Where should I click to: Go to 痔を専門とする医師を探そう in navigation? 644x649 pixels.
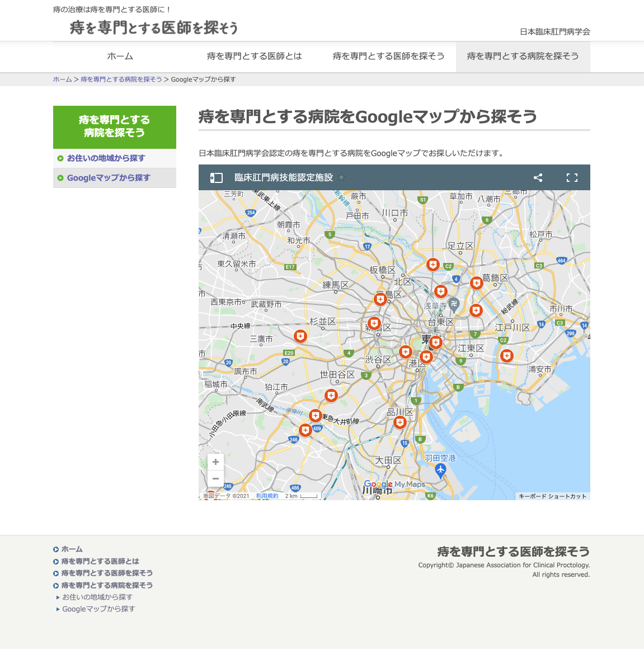point(389,57)
